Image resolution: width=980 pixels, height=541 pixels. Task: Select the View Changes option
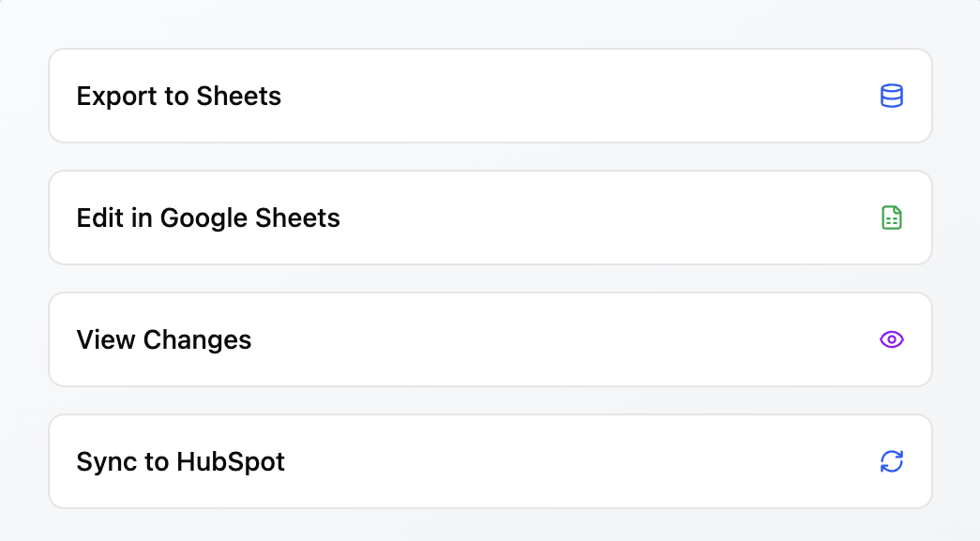pyautogui.click(x=490, y=339)
